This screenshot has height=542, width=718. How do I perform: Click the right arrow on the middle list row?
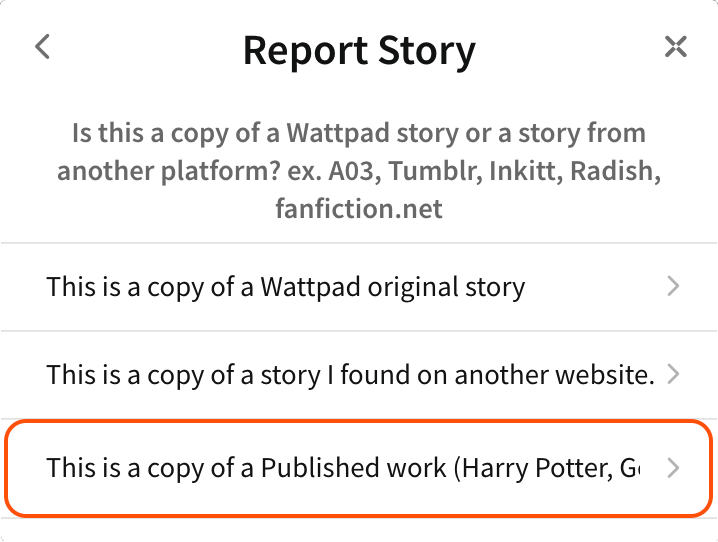click(673, 375)
